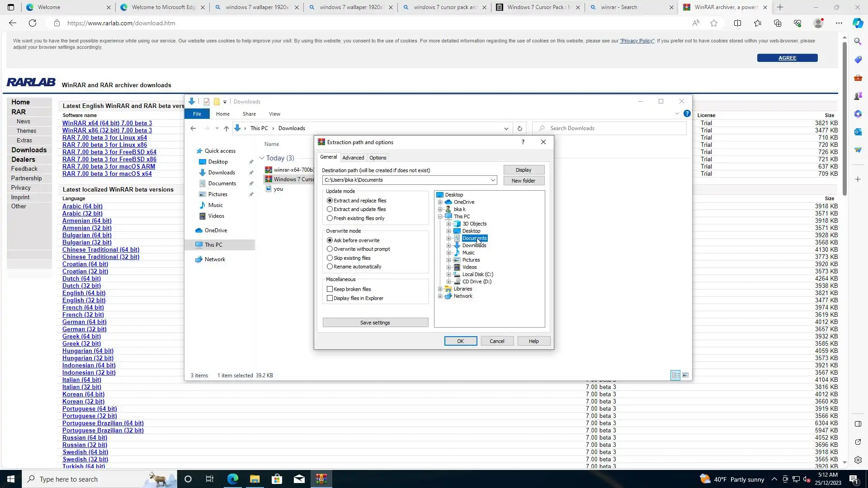Viewport: 868px width, 488px height.
Task: Open the Edge split screen icon
Action: click(x=737, y=23)
